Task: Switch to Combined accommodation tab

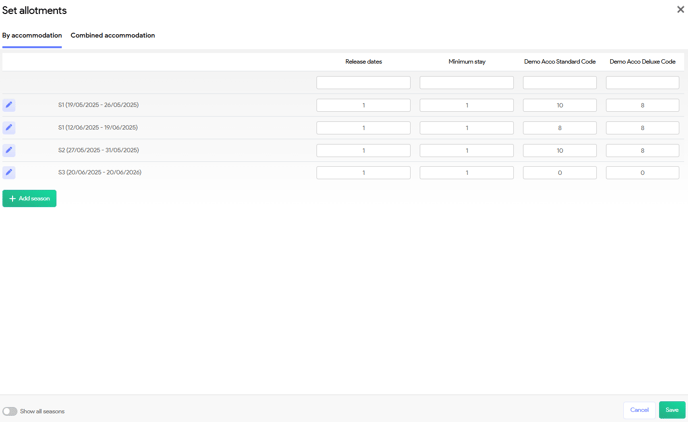Action: point(112,36)
